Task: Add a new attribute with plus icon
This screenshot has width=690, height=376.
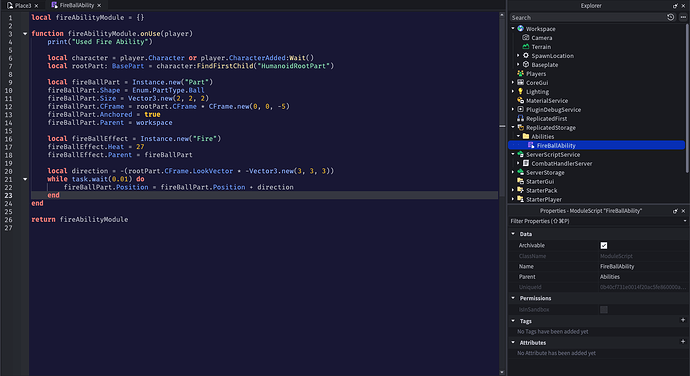Action: [x=683, y=341]
